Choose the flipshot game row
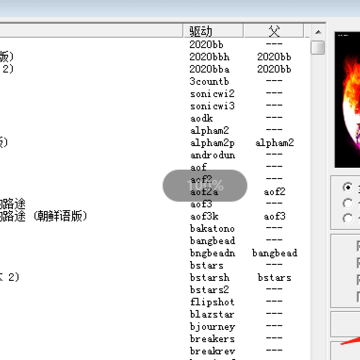The width and height of the screenshot is (360, 360). coord(212,302)
